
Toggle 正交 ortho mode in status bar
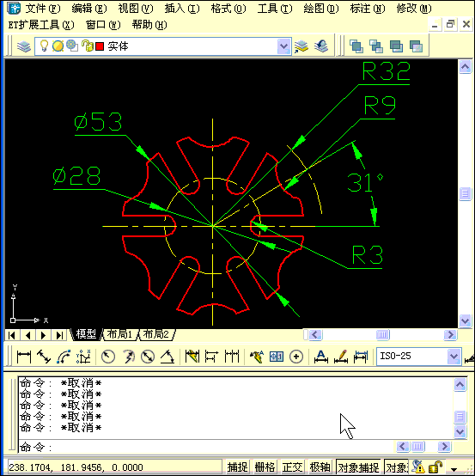[x=292, y=467]
